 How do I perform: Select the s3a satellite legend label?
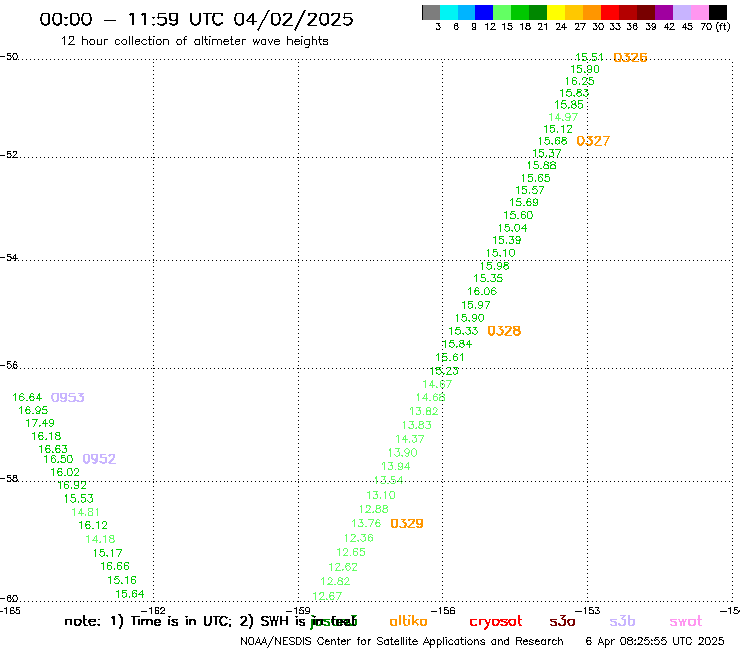pyautogui.click(x=562, y=621)
